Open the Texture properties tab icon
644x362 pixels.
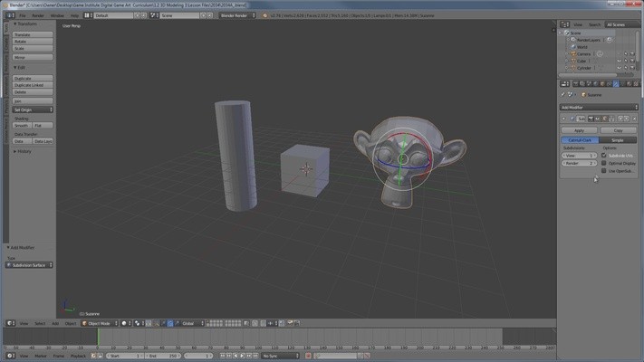click(636, 84)
